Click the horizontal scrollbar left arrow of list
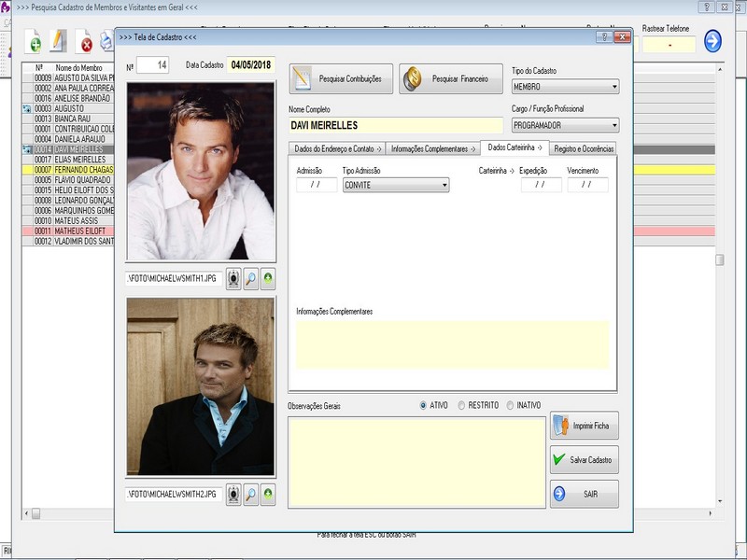 (26, 514)
